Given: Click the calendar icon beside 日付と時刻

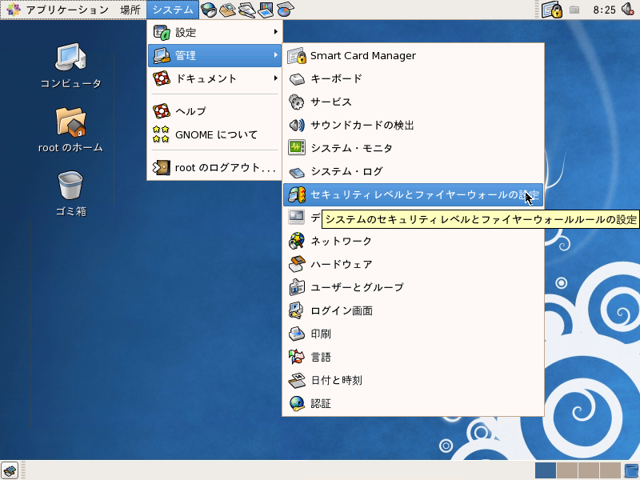Looking at the screenshot, I should pyautogui.click(x=296, y=380).
